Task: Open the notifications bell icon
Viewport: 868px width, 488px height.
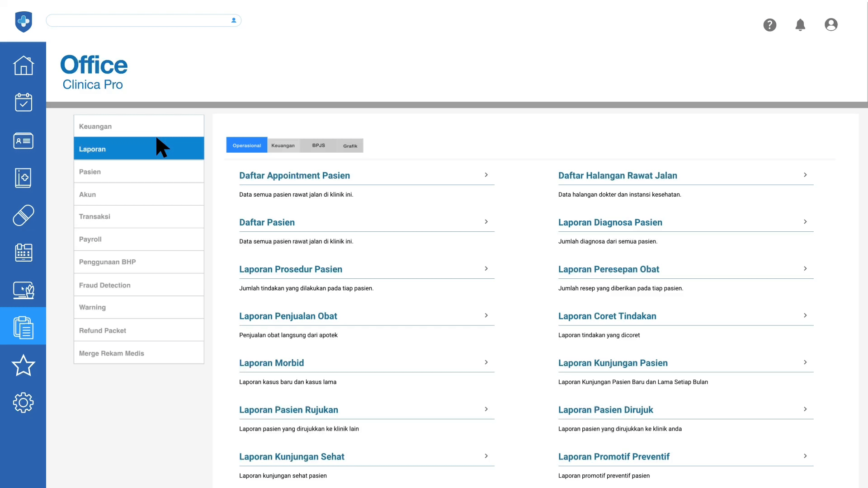Action: click(x=800, y=25)
